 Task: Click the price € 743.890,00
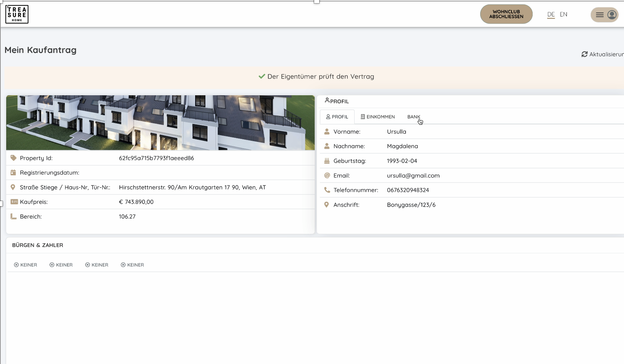[136, 202]
